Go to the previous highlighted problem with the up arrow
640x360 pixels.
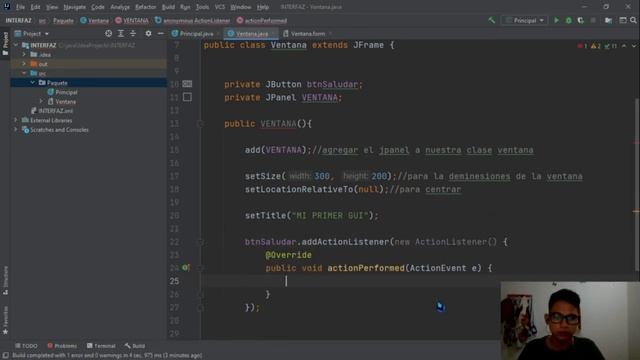(624, 46)
